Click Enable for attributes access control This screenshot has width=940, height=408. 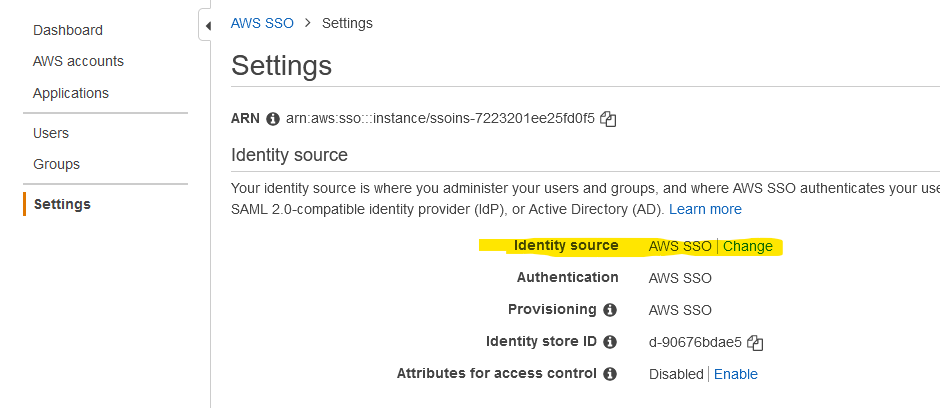pyautogui.click(x=736, y=374)
